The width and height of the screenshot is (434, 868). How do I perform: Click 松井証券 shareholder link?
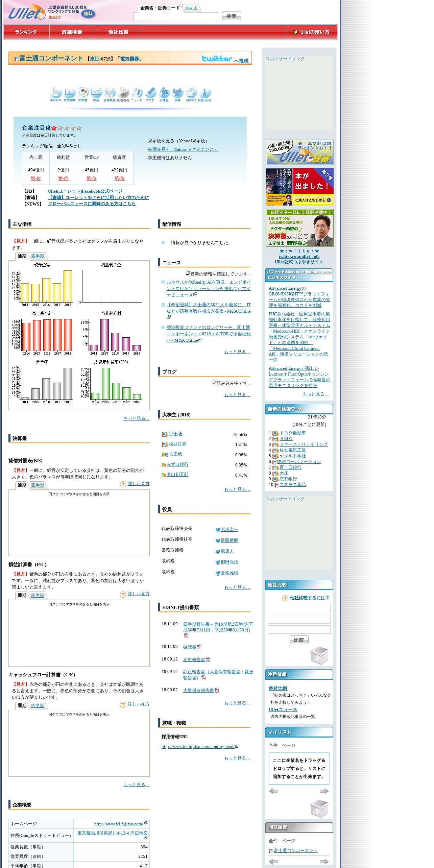[178, 444]
